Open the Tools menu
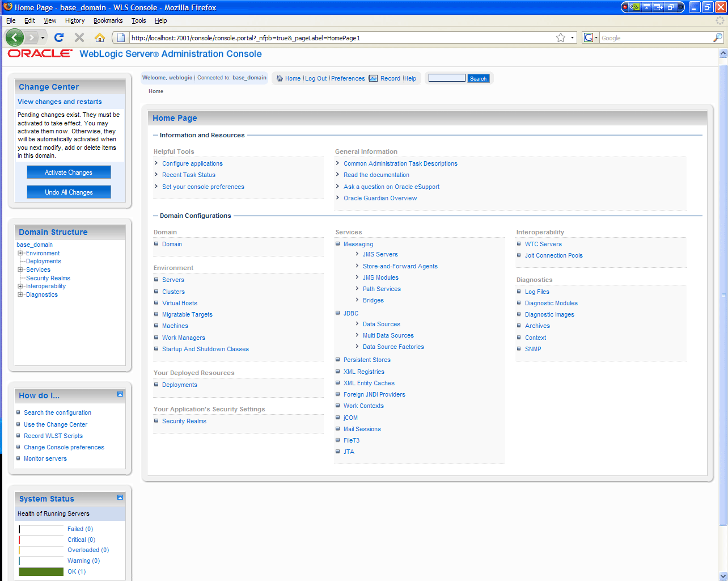The image size is (728, 581). [x=138, y=20]
